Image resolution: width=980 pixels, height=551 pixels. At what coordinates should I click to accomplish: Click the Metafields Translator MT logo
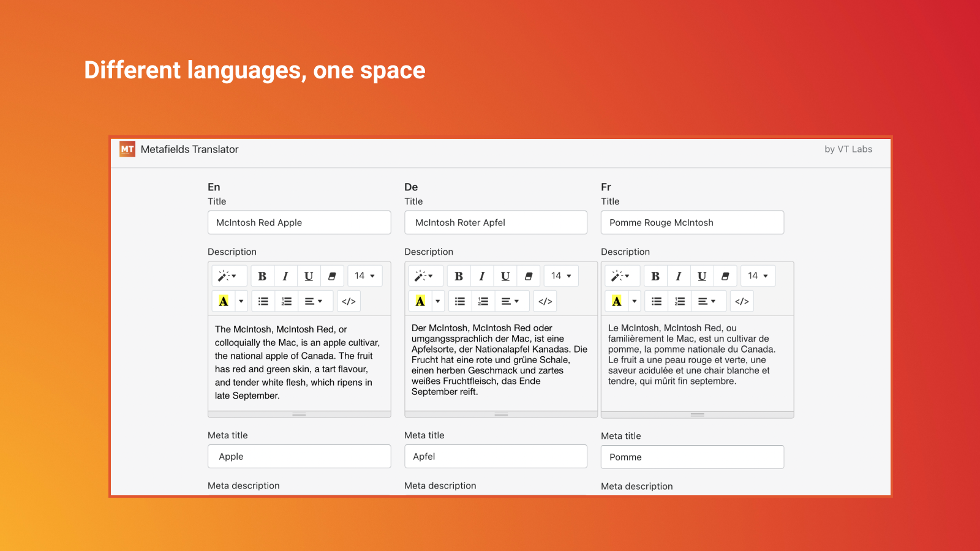coord(127,149)
